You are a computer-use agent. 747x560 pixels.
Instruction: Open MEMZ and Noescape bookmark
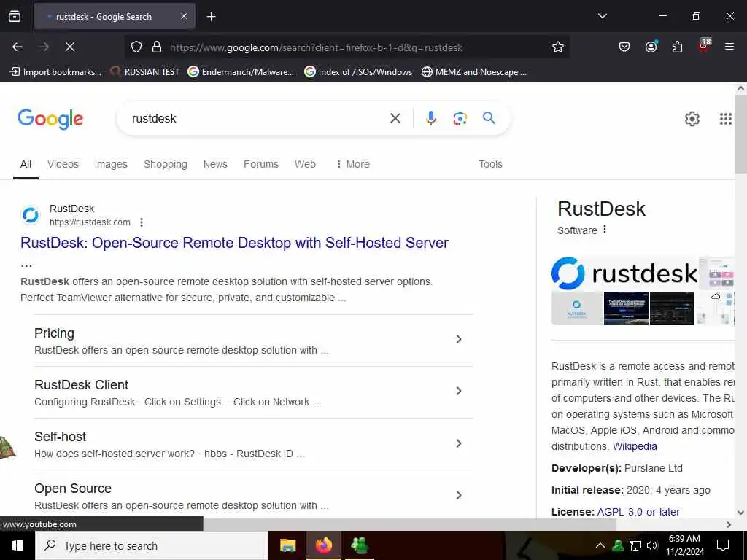pos(474,72)
